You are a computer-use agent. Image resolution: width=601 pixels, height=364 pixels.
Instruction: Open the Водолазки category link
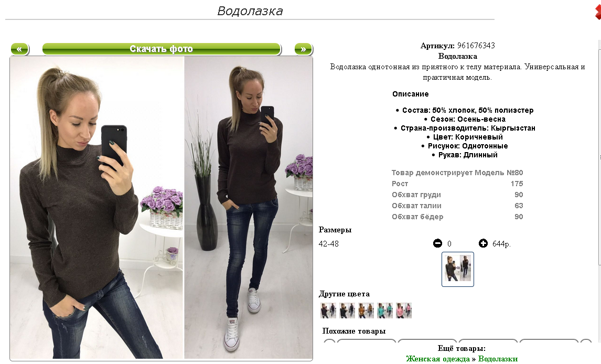[x=498, y=359]
